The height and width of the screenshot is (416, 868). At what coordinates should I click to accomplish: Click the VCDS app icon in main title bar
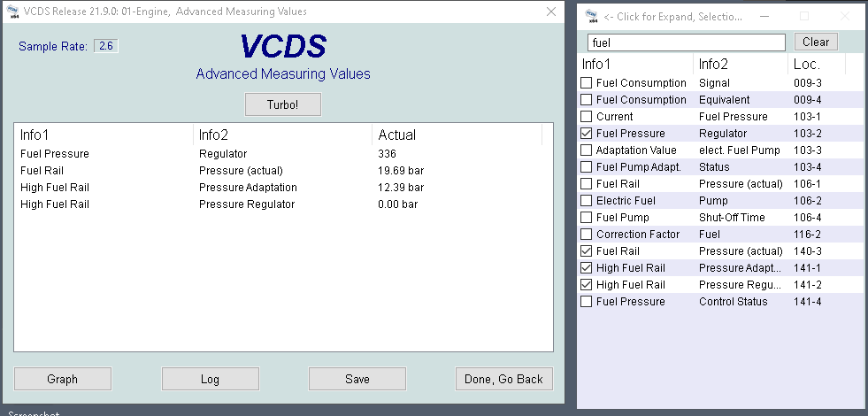point(12,12)
